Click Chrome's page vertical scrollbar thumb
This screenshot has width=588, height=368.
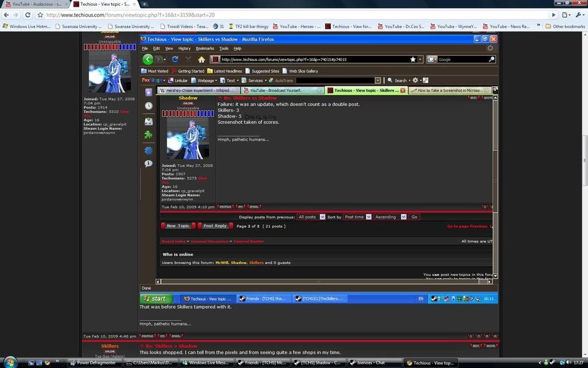pos(585,160)
